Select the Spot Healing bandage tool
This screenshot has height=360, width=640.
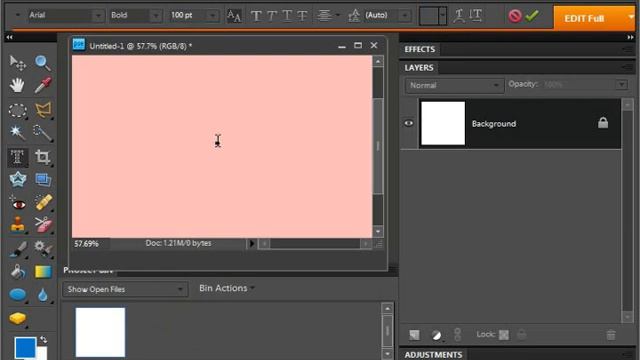pyautogui.click(x=43, y=202)
